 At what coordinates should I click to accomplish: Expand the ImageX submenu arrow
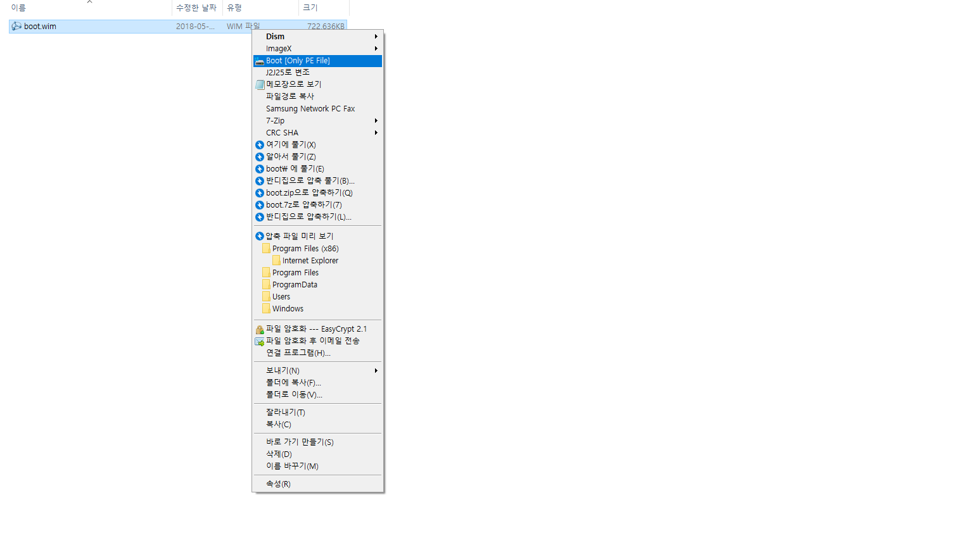[x=376, y=49]
